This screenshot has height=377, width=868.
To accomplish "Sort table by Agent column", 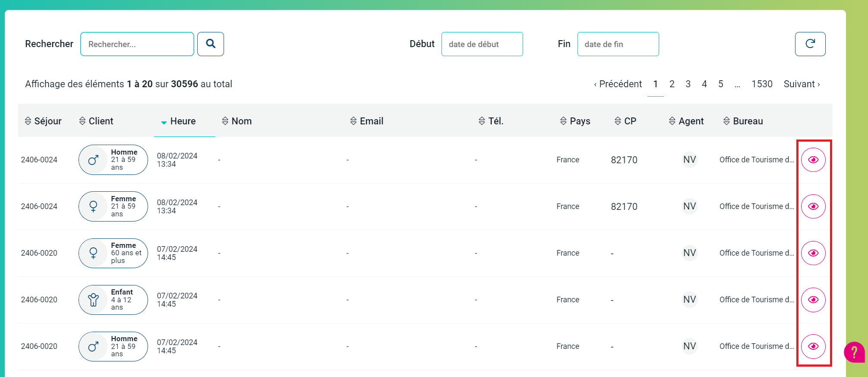I will click(x=686, y=121).
